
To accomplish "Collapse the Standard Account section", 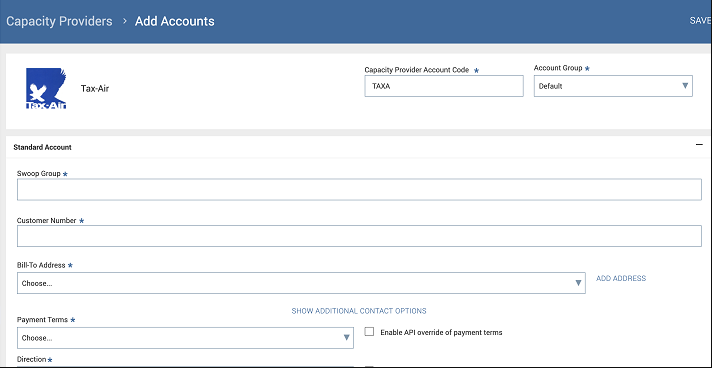I will click(x=699, y=145).
